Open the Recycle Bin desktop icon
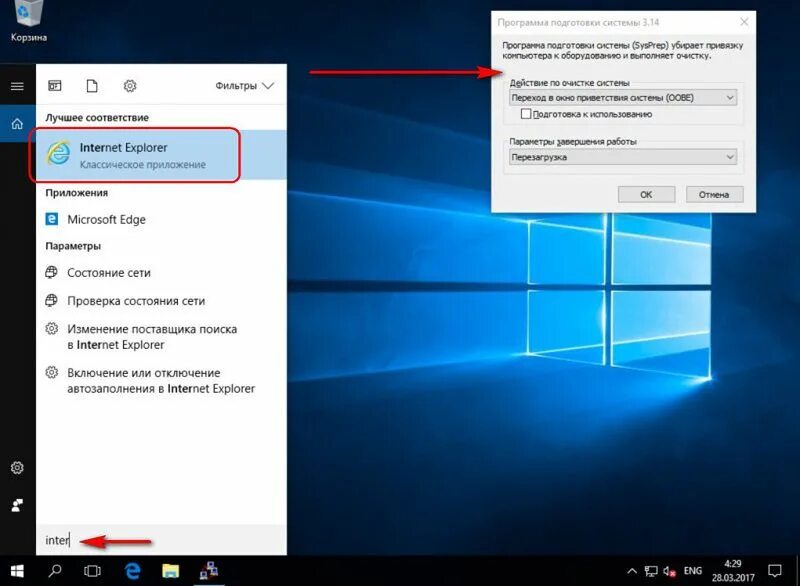800x586 pixels. click(28, 21)
